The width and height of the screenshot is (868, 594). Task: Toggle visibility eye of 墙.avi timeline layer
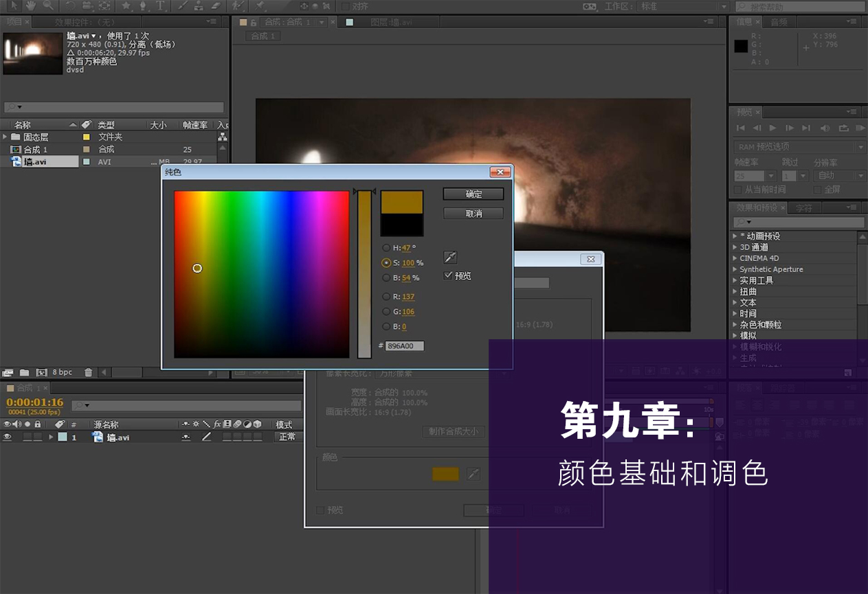pyautogui.click(x=8, y=437)
